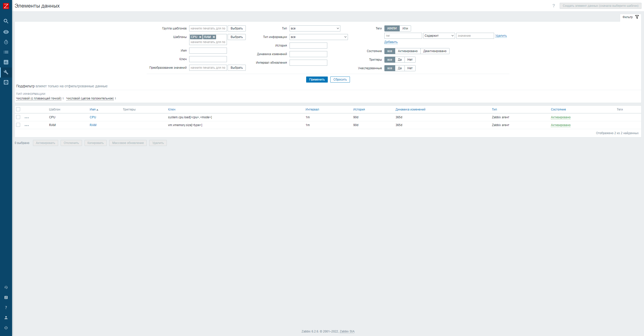Click Добавить tag link
644x336 pixels.
coord(391,42)
